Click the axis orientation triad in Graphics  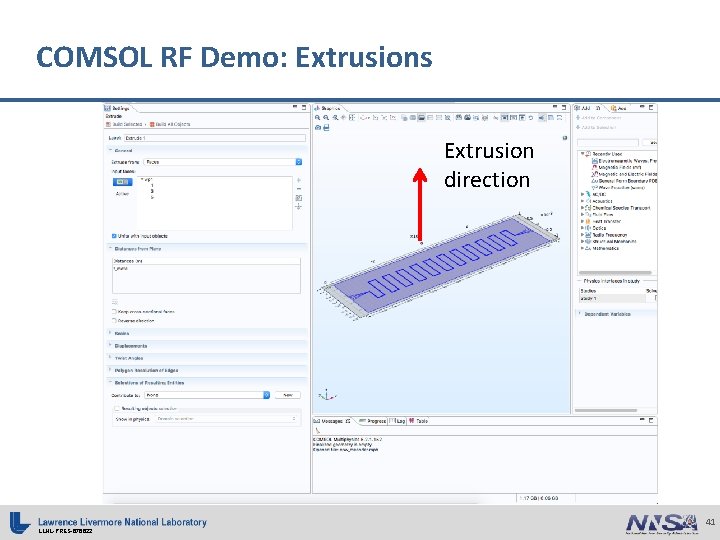(x=327, y=395)
